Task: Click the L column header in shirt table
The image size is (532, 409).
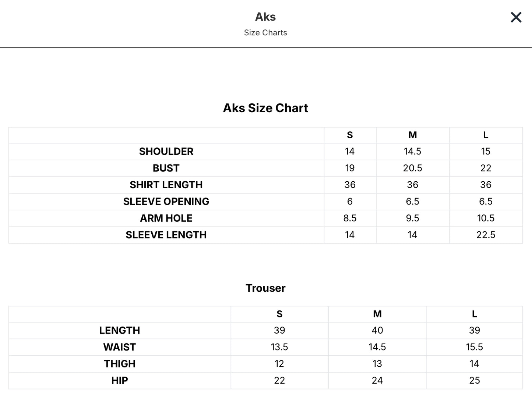Action: 486,135
